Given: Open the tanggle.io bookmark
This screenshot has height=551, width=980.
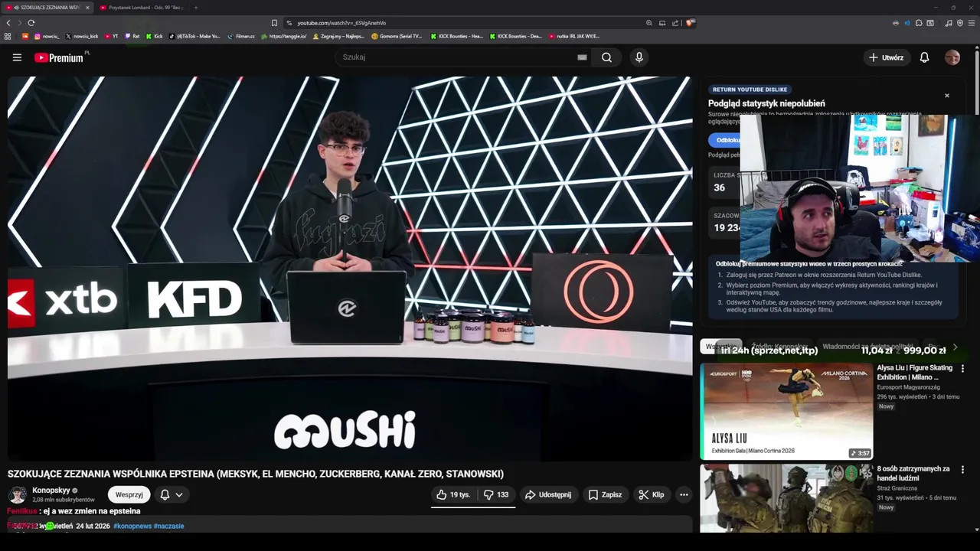Looking at the screenshot, I should pos(284,36).
